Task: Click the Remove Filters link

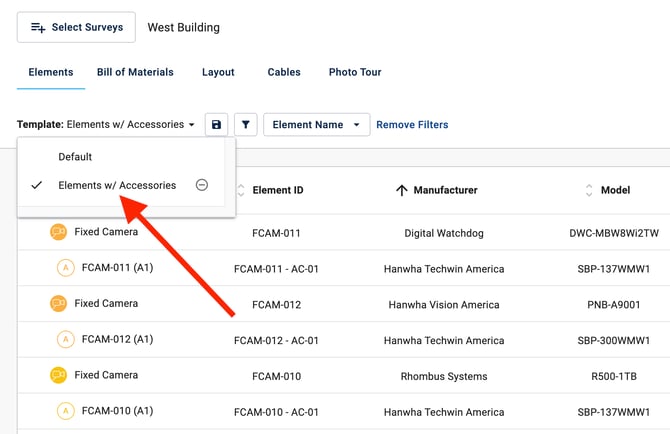Action: point(412,125)
